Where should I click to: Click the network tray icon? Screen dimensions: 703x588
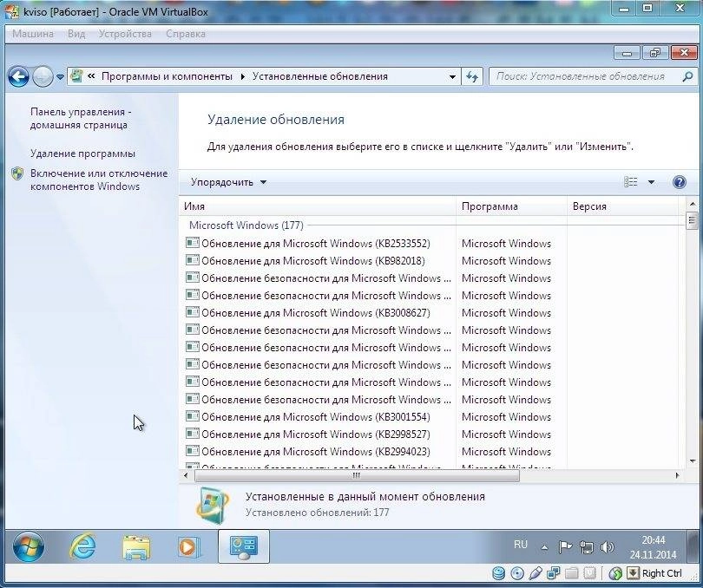pyautogui.click(x=587, y=546)
